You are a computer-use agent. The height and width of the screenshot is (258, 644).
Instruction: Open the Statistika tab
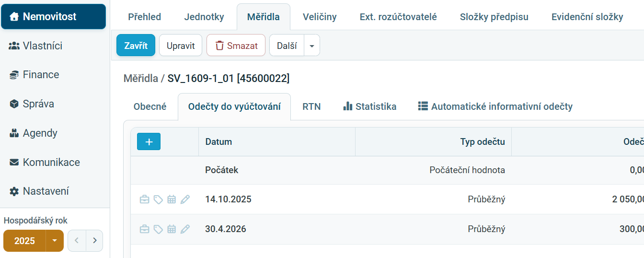[x=370, y=106]
